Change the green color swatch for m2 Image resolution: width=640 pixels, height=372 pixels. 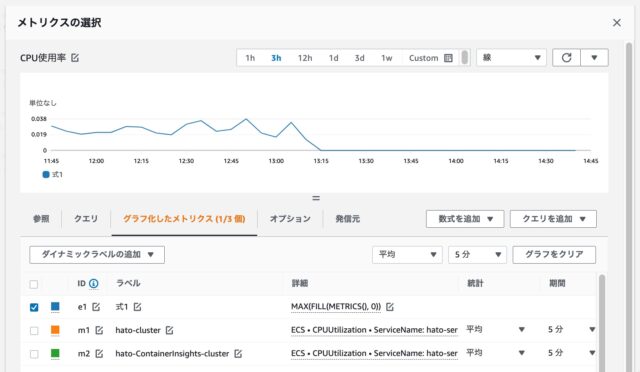pyautogui.click(x=55, y=353)
